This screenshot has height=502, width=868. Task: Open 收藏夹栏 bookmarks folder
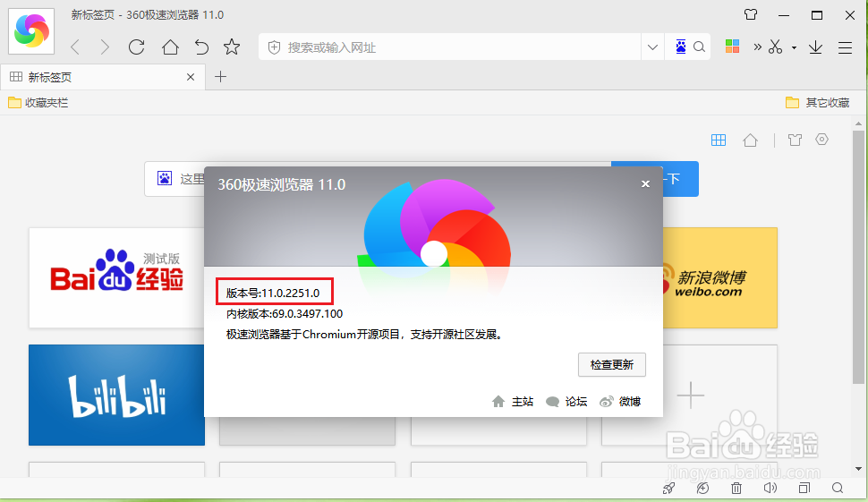38,102
